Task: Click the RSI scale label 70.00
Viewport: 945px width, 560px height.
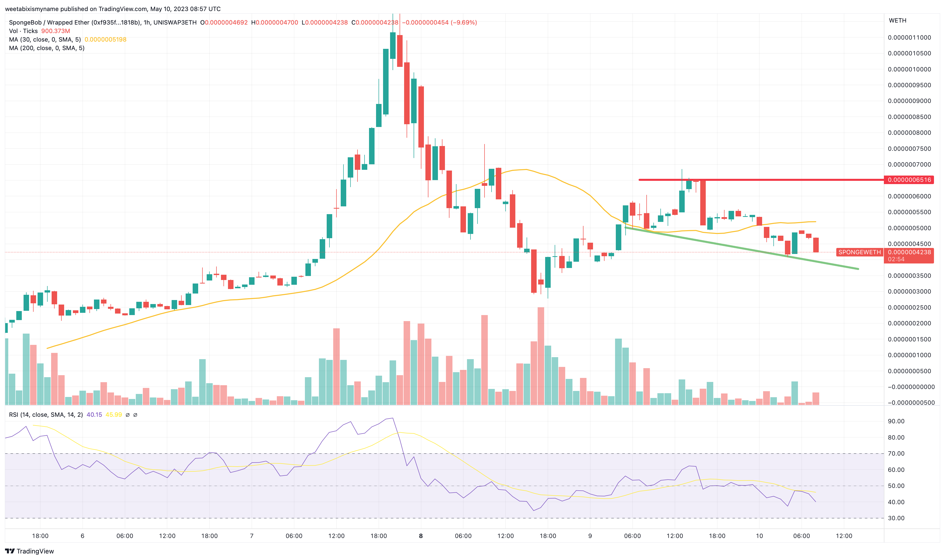Action: click(x=896, y=454)
